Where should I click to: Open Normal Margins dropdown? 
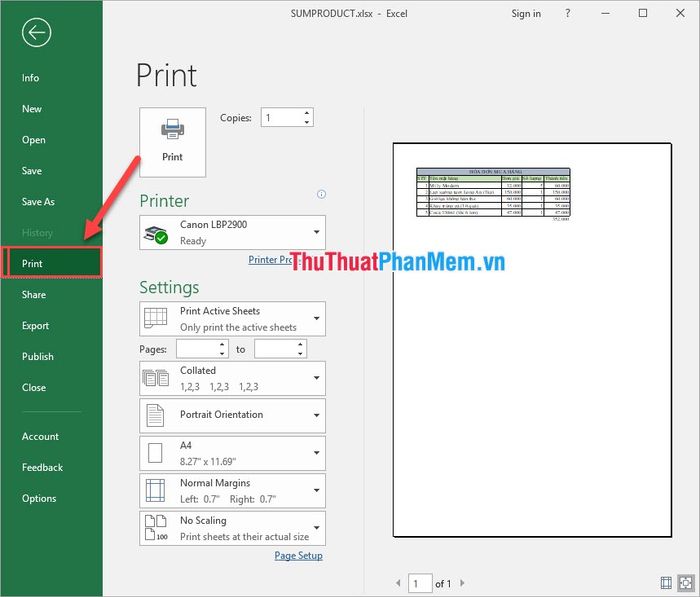[x=232, y=490]
